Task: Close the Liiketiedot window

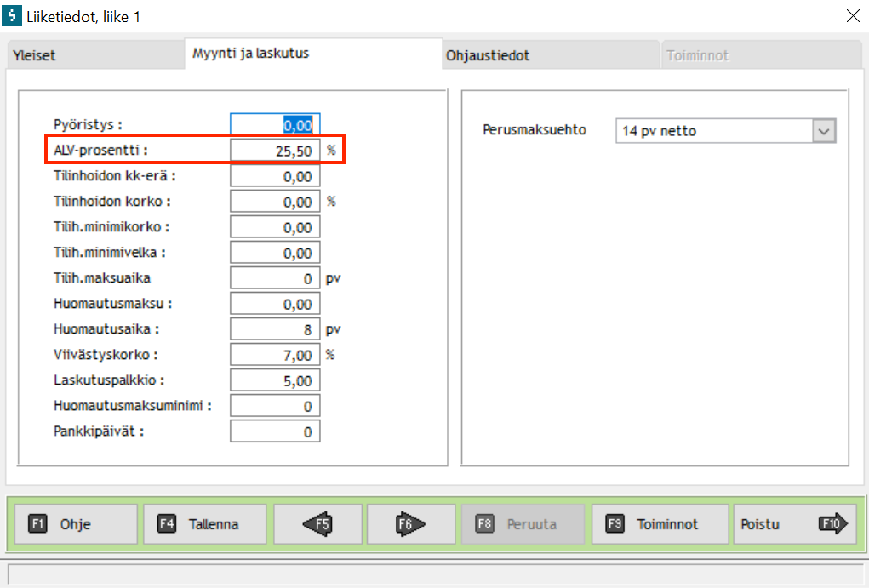Action: 852,15
